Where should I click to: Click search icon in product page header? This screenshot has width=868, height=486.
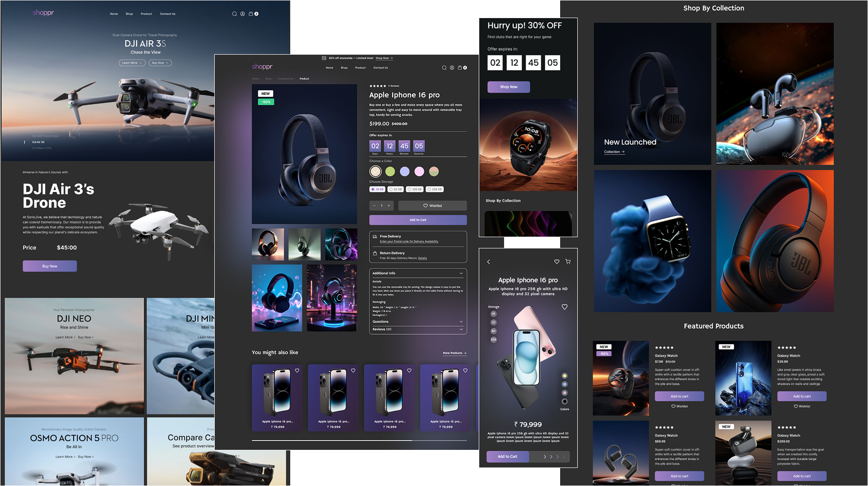click(444, 68)
